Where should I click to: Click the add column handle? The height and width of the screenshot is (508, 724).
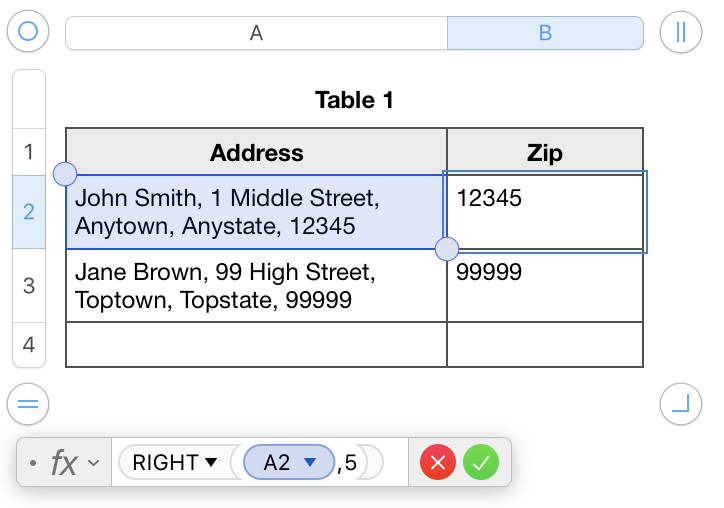pyautogui.click(x=681, y=32)
